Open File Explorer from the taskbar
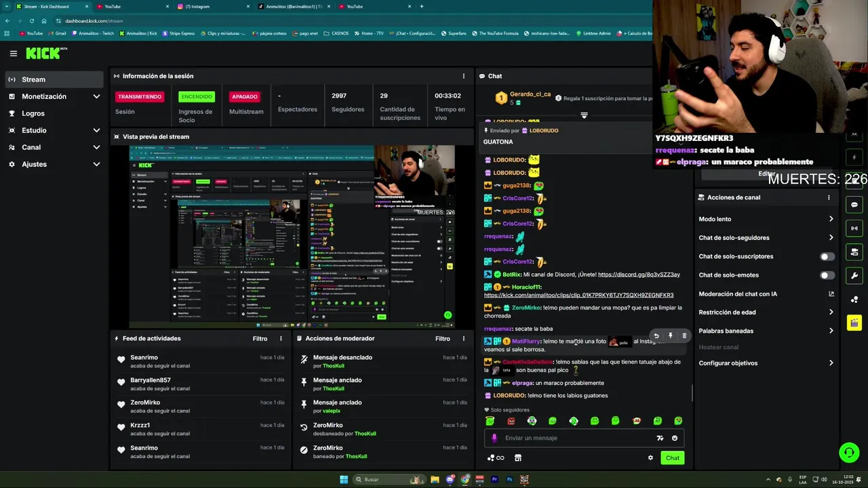 [435, 479]
